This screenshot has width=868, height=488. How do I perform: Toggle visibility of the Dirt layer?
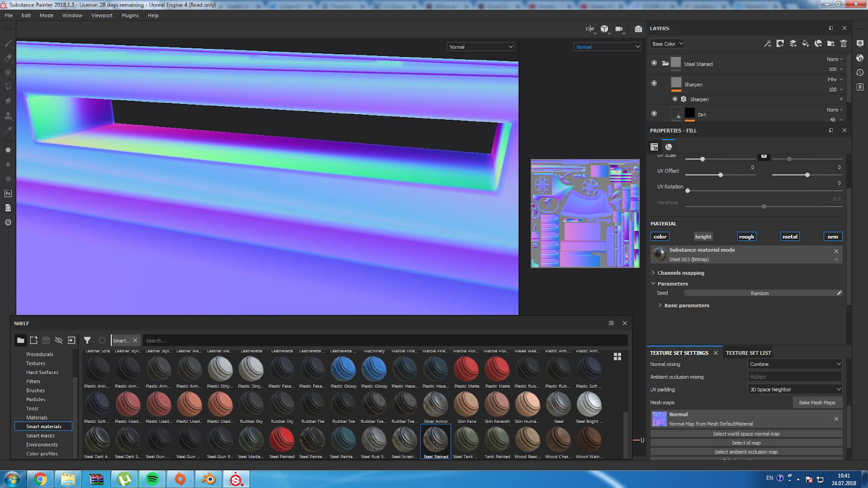[654, 114]
